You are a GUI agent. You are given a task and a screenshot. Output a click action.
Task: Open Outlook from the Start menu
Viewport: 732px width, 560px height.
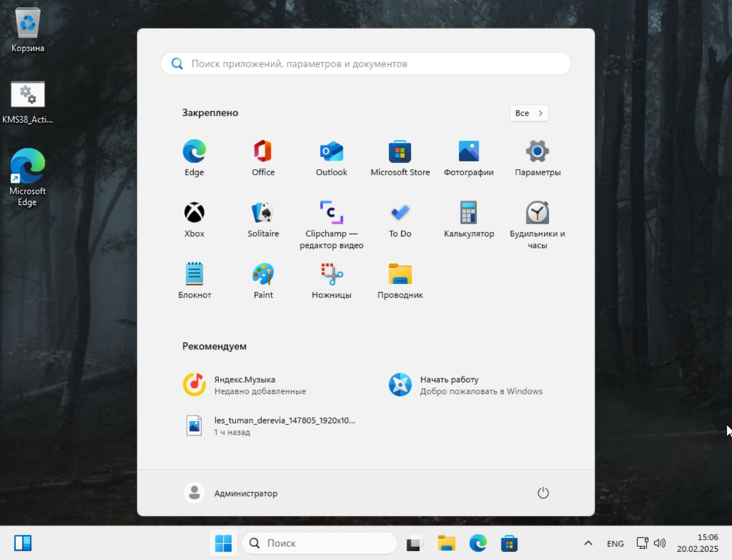pos(332,158)
